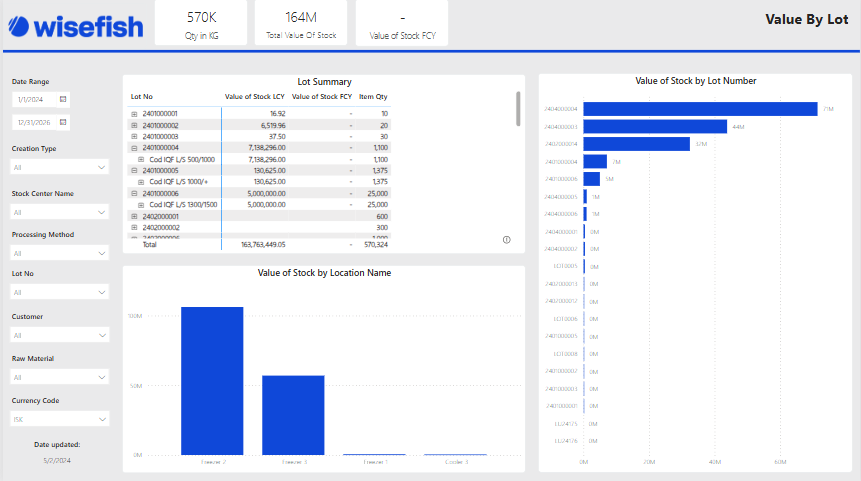The image size is (861, 481).
Task: Open the Customer filter dropdown
Action: 60,336
